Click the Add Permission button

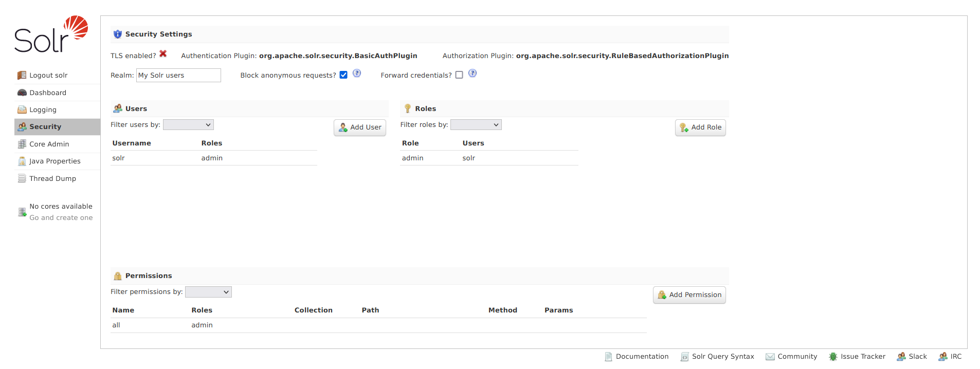pyautogui.click(x=689, y=295)
